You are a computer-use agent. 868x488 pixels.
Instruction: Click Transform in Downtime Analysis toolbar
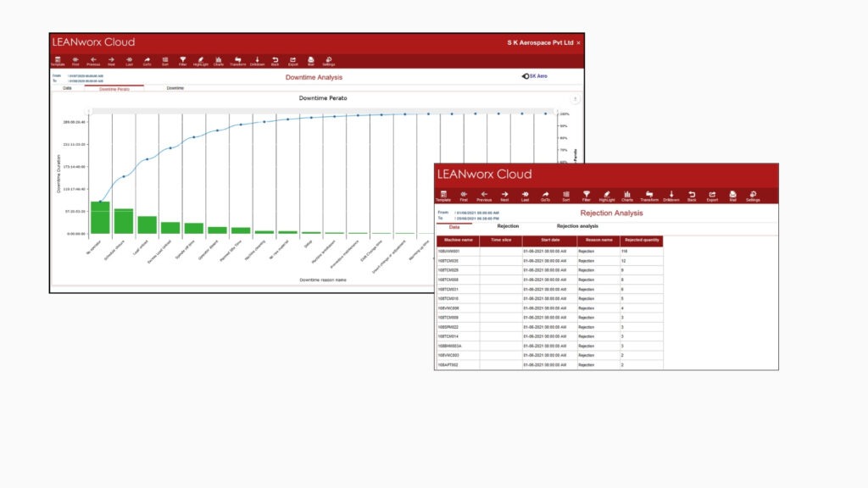point(237,61)
